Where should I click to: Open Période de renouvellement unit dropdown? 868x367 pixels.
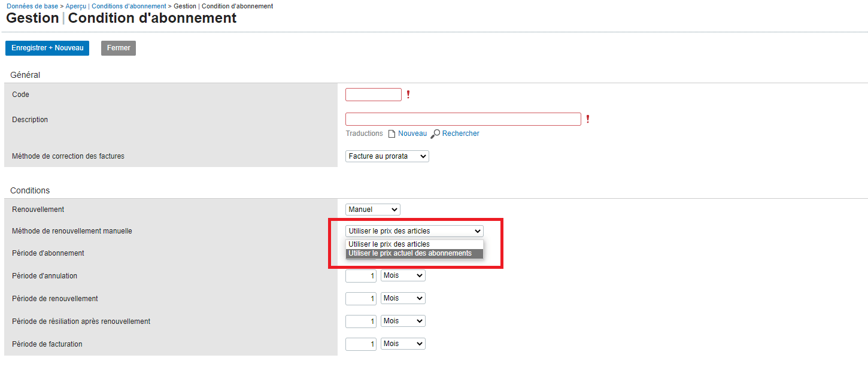[x=403, y=298]
